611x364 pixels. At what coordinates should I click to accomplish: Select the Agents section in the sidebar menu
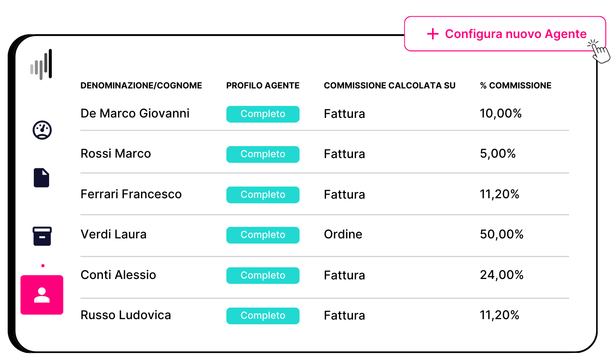pyautogui.click(x=42, y=295)
